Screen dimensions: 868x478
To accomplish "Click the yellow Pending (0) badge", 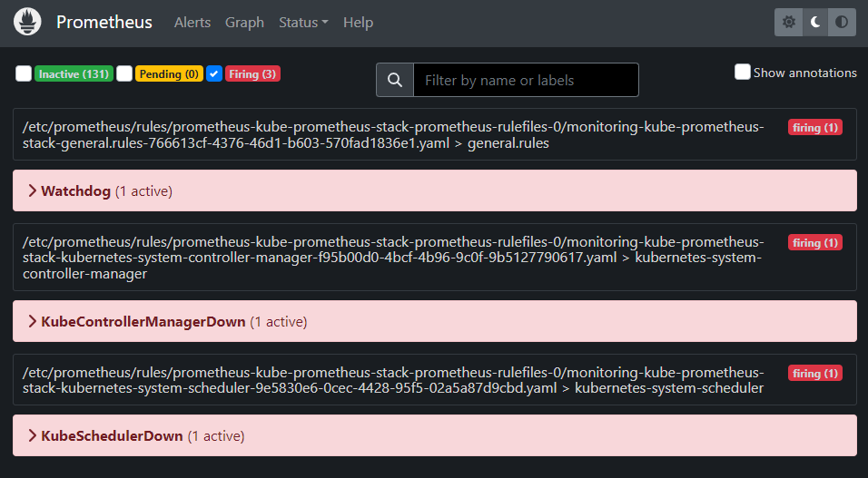I will [x=169, y=73].
